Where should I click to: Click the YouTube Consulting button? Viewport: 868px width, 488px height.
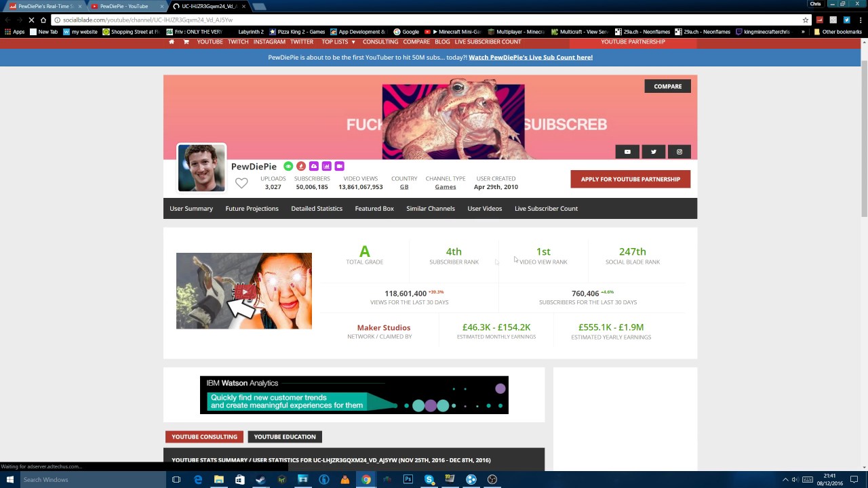(x=204, y=436)
